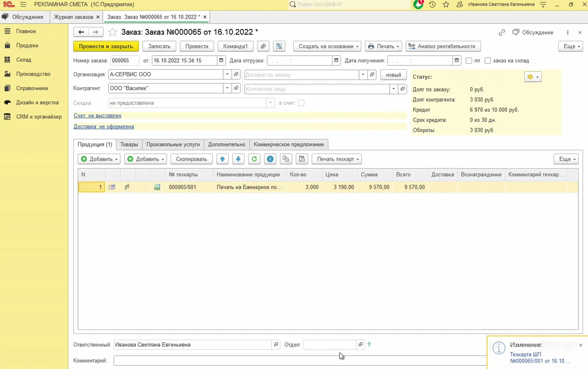Move product row up
This screenshot has height=369, width=588.
(x=222, y=159)
